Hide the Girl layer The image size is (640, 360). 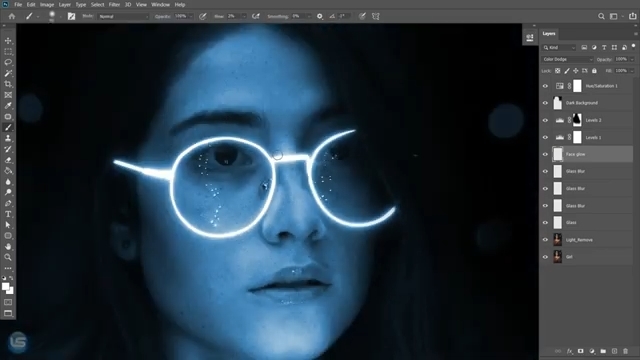(545, 257)
